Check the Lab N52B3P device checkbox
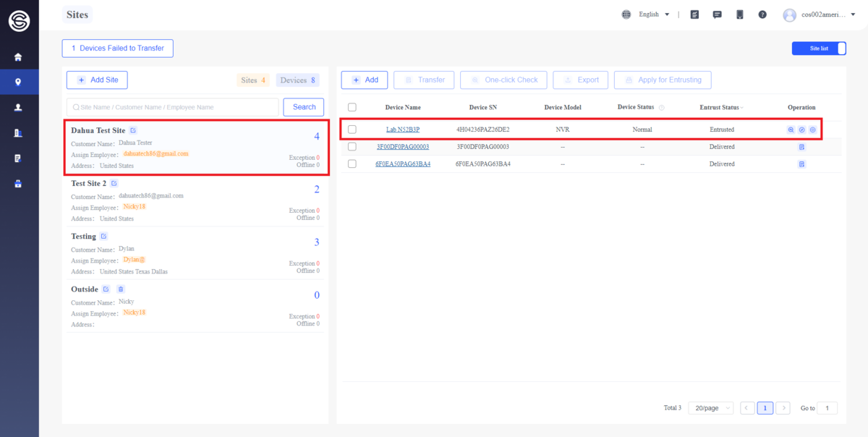The height and width of the screenshot is (437, 868). click(352, 130)
